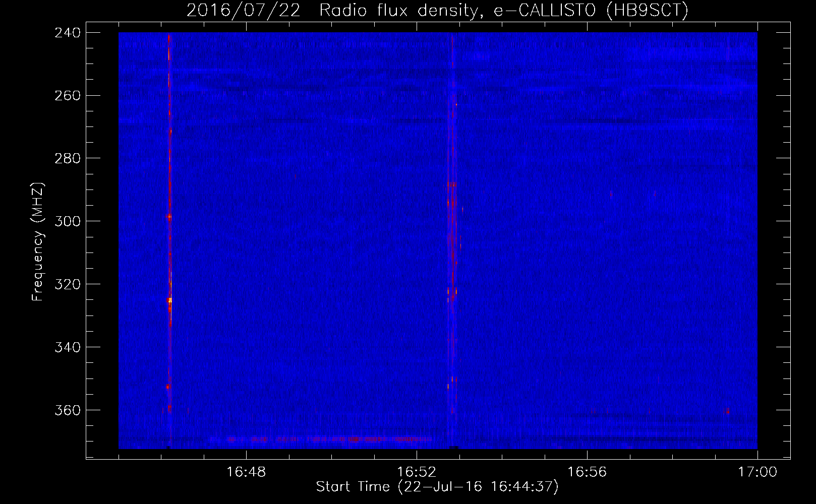Click the 16:48 time tick label
This screenshot has width=816, height=504.
pyautogui.click(x=246, y=473)
